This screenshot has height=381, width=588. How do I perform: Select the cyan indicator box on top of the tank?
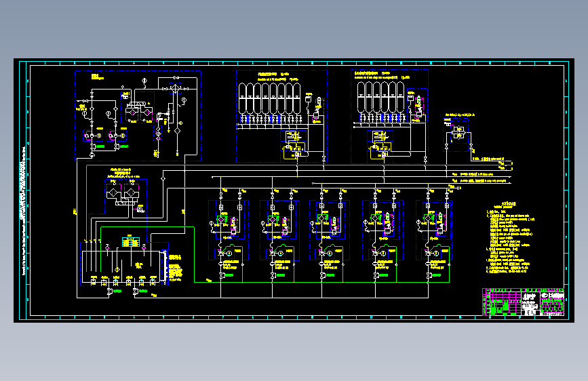pos(131,242)
